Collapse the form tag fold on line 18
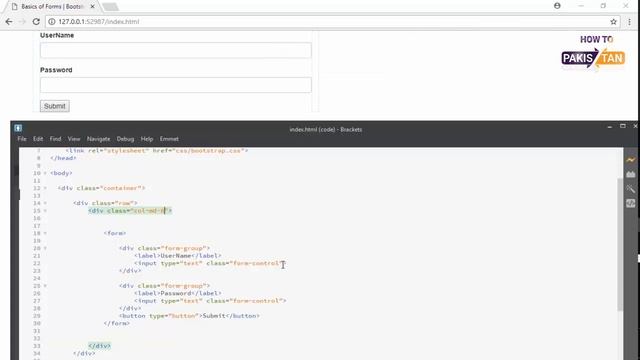The height and width of the screenshot is (360, 640). pyautogui.click(x=45, y=233)
